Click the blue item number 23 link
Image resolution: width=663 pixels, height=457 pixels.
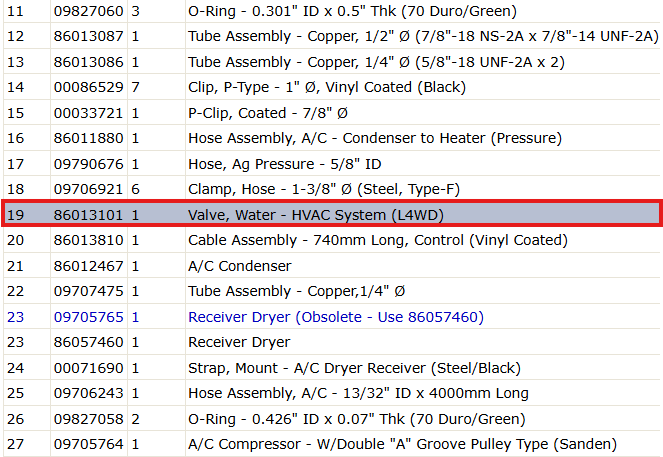click(x=16, y=317)
